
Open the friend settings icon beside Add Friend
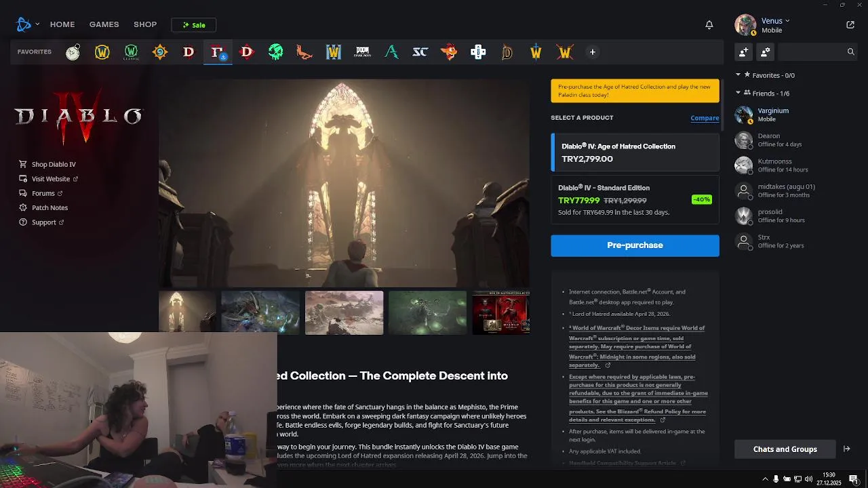pyautogui.click(x=766, y=52)
